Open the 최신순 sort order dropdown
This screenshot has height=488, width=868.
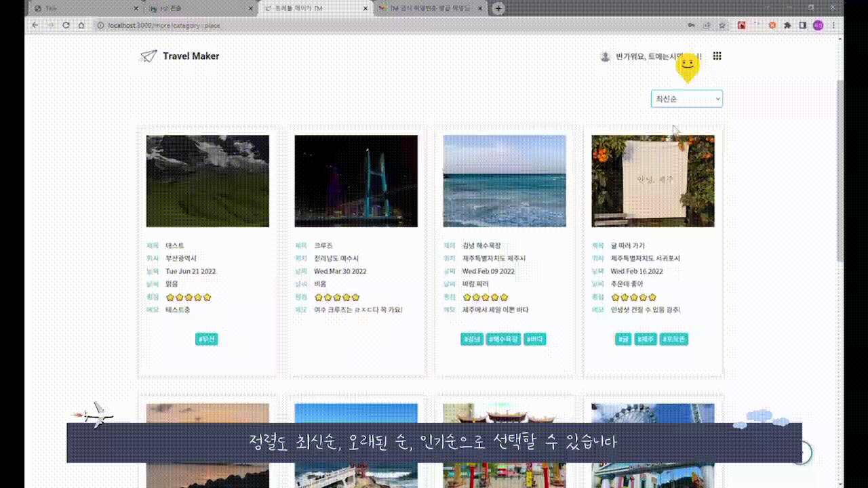686,99
